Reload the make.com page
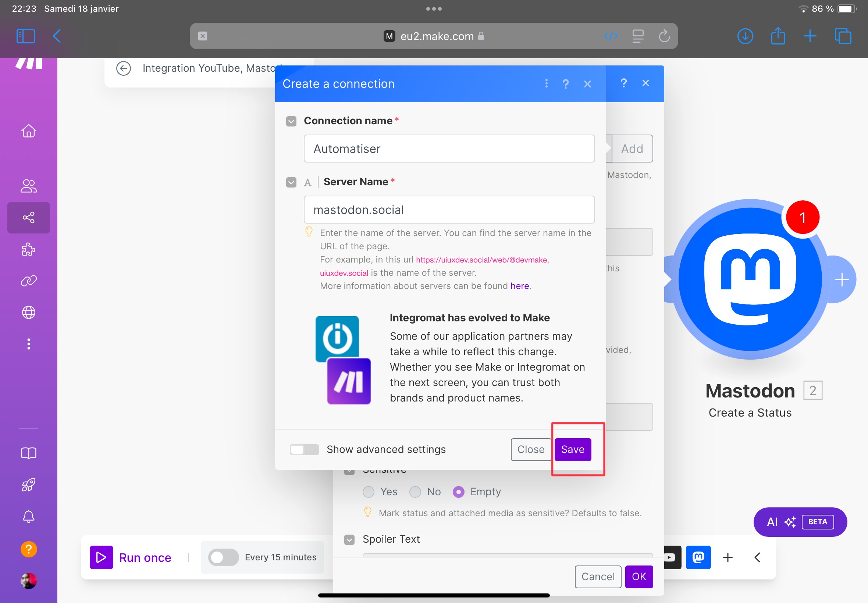 (664, 36)
